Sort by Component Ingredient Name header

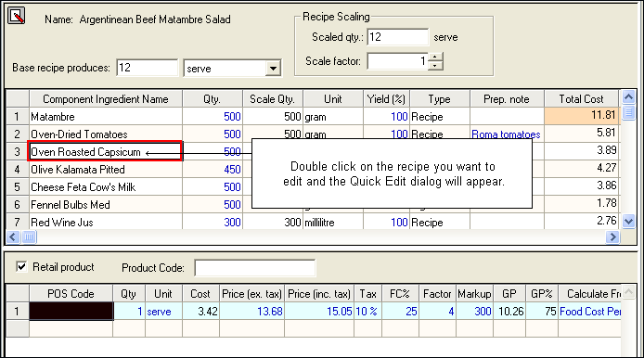click(106, 99)
